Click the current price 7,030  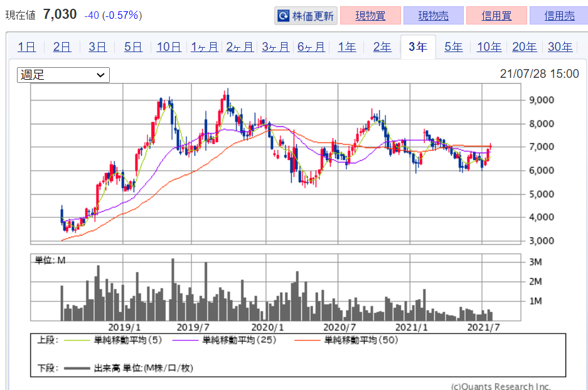tap(60, 14)
